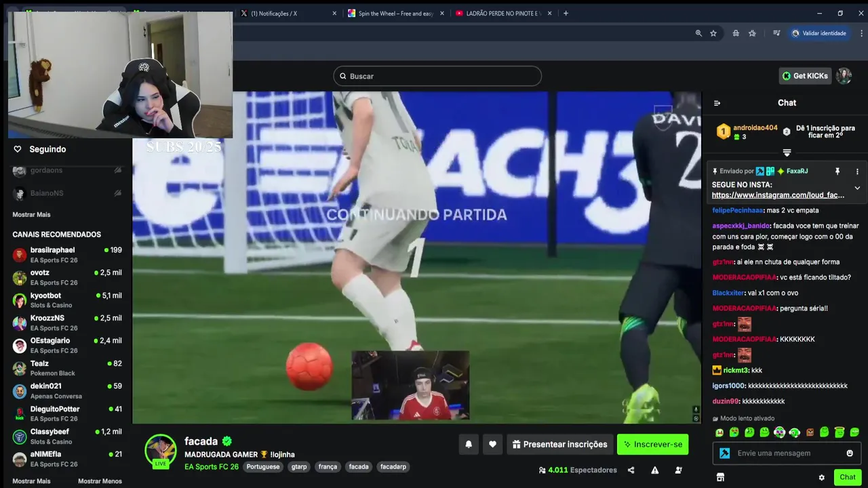
Task: Open the profile avatar menu at top right
Action: pos(844,76)
